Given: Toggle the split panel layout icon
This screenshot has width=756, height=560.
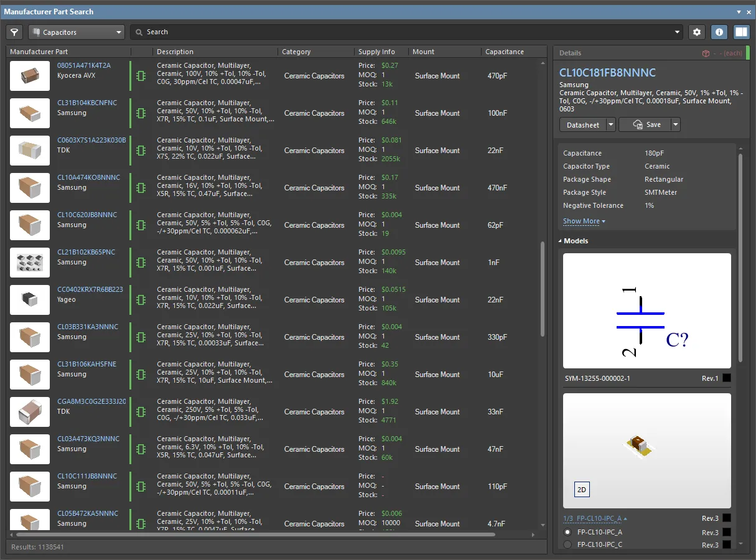Looking at the screenshot, I should (x=740, y=32).
